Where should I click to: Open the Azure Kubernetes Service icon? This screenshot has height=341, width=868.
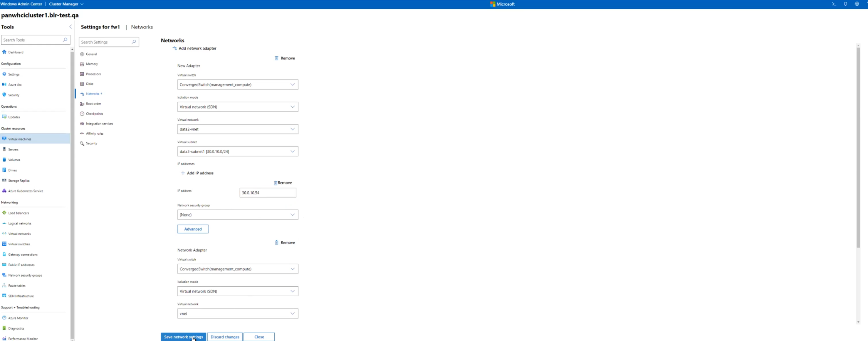[4, 191]
